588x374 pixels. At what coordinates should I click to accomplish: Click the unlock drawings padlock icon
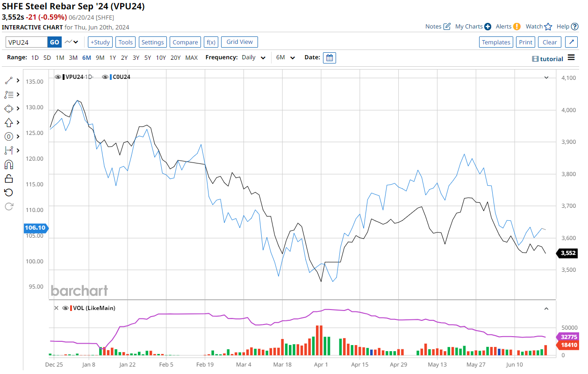pos(9,178)
